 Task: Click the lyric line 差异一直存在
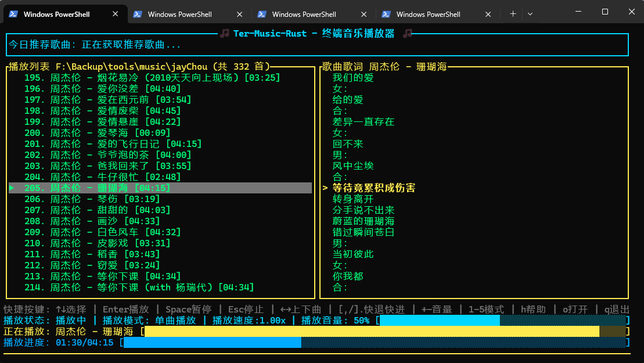point(364,122)
